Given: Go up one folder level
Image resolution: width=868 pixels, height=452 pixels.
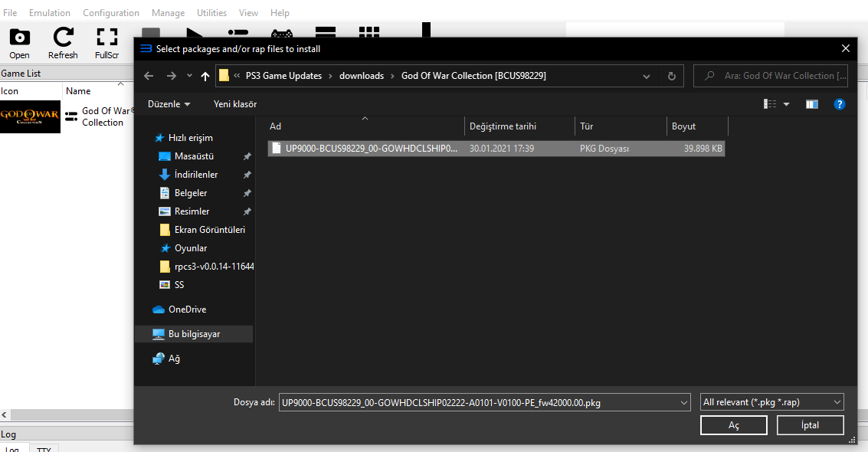Looking at the screenshot, I should pyautogui.click(x=205, y=76).
